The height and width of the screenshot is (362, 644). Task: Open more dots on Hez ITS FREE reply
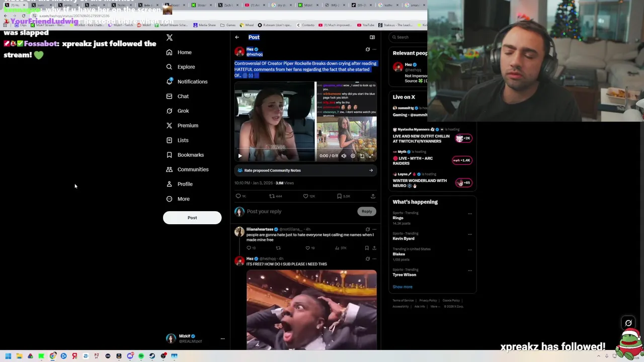374,259
